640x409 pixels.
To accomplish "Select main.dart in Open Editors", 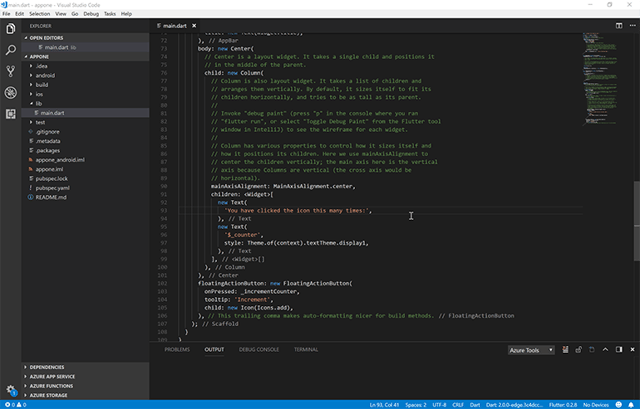I will (85, 47).
